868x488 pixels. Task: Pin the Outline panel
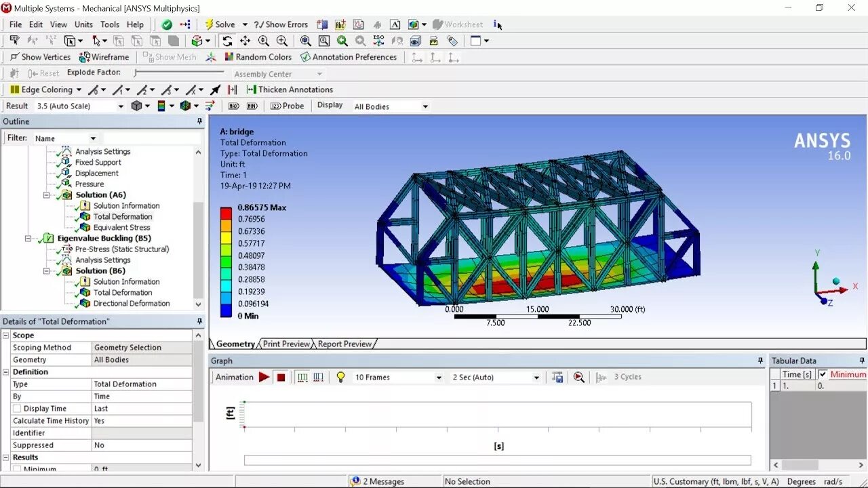click(199, 121)
